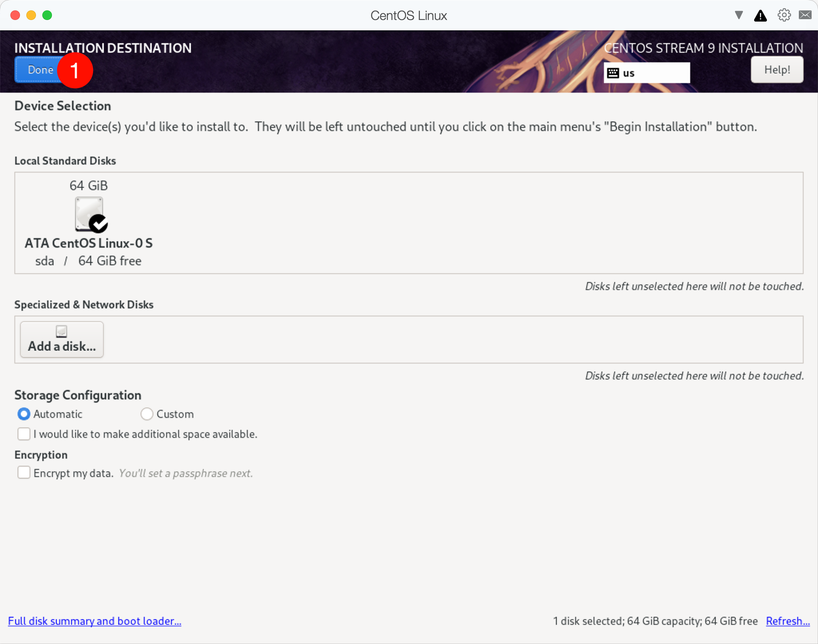Click the Refresh... link
This screenshot has height=644, width=818.
pos(787,621)
